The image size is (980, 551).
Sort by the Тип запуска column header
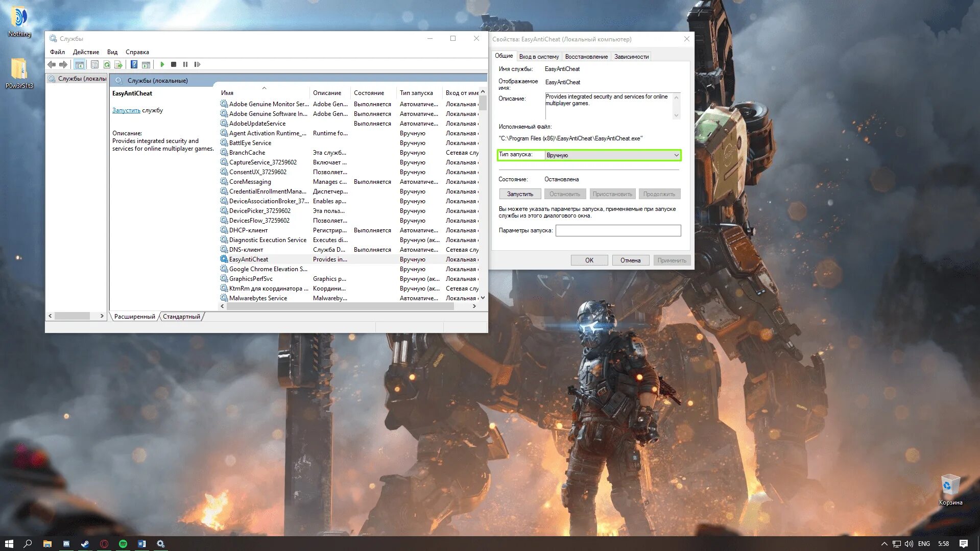point(419,93)
